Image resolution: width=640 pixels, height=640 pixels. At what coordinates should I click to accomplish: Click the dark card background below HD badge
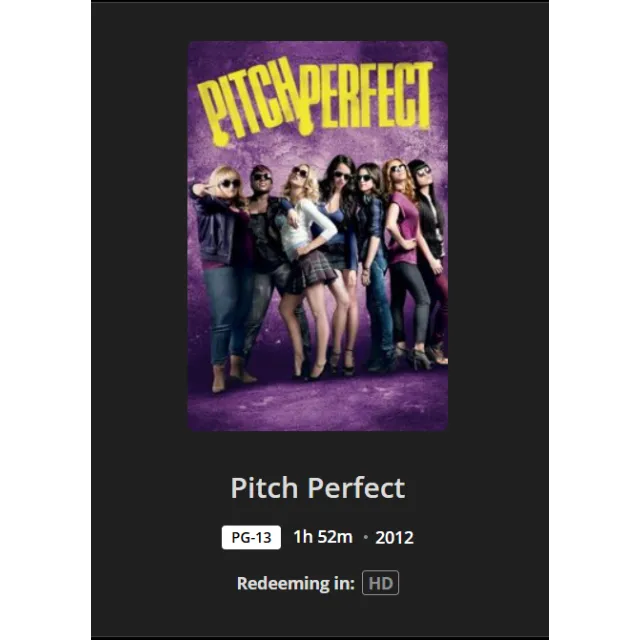coord(320,616)
